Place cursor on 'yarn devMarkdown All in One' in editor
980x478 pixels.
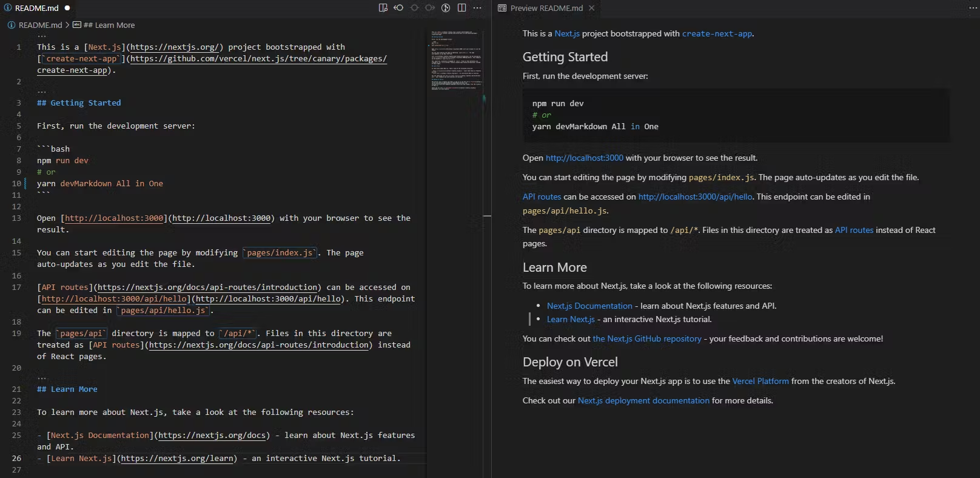(100, 183)
